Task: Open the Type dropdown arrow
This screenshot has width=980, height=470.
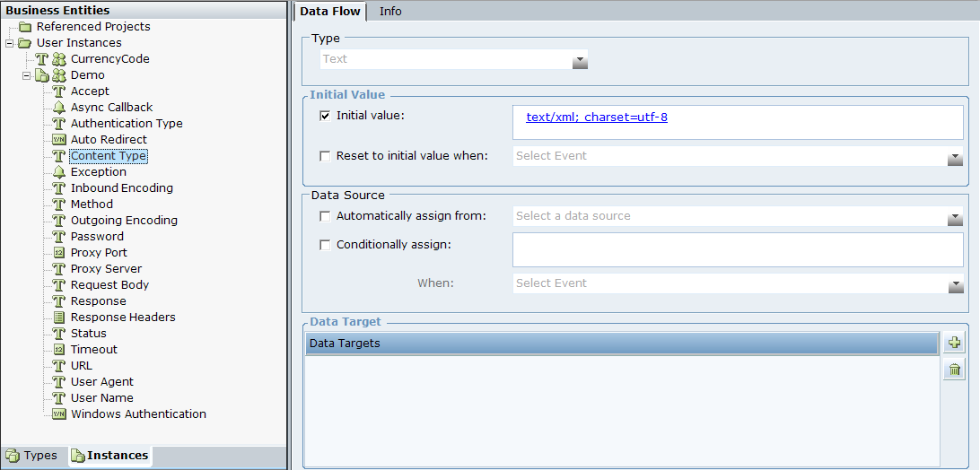Action: (580, 60)
